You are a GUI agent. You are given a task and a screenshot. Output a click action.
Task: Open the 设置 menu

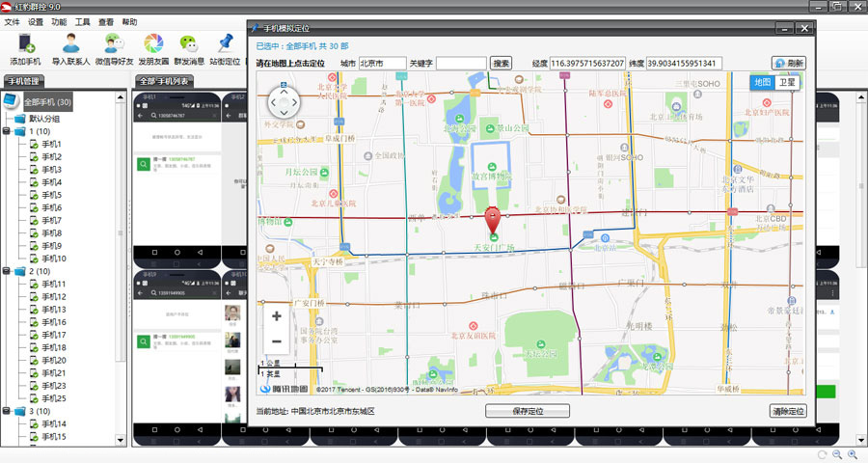(36, 22)
